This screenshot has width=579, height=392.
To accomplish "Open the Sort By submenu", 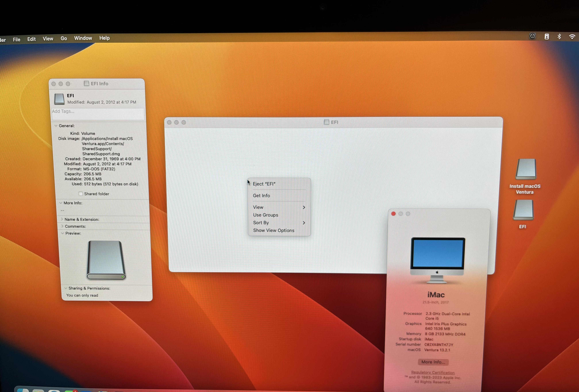I will [x=261, y=223].
